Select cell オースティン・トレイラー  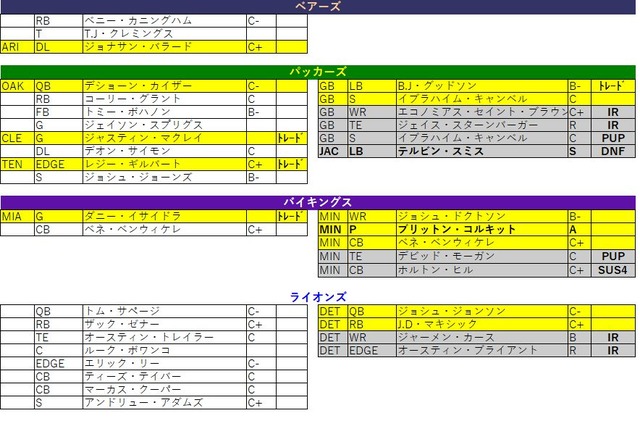click(164, 337)
